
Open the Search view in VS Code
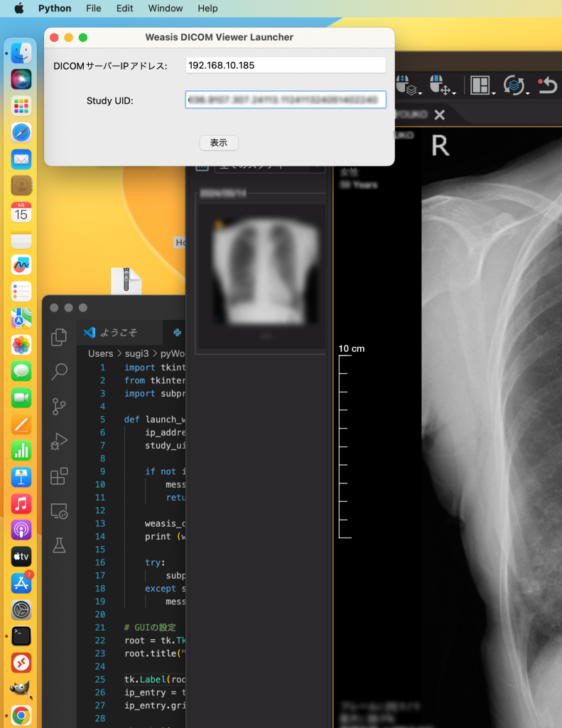point(59,371)
